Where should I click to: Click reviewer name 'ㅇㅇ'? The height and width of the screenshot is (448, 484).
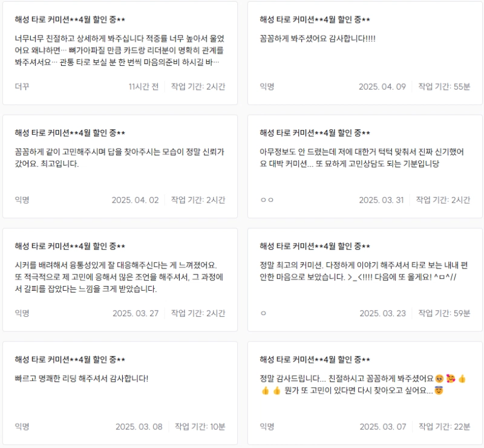(x=267, y=200)
